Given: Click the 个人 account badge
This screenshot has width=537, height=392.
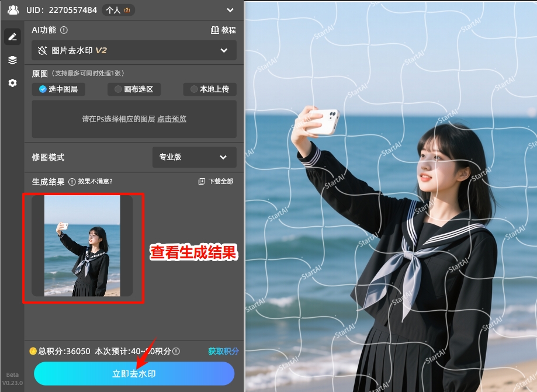Looking at the screenshot, I should [117, 9].
